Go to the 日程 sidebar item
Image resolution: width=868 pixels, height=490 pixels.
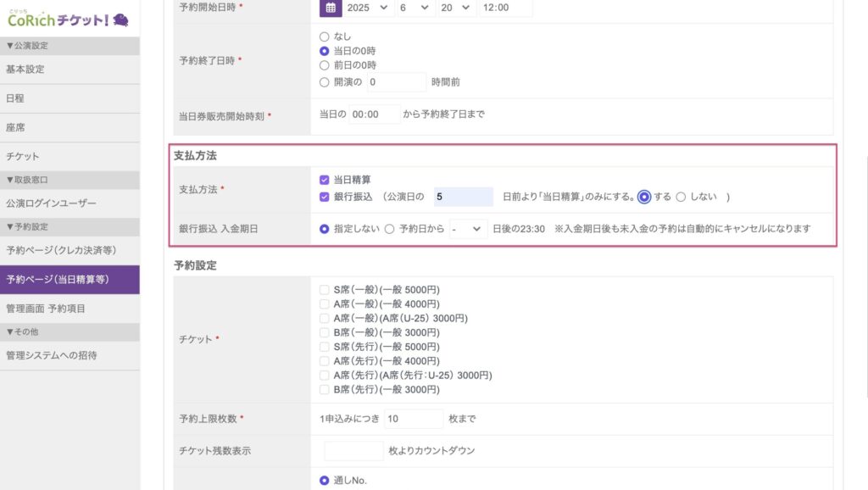coord(15,98)
